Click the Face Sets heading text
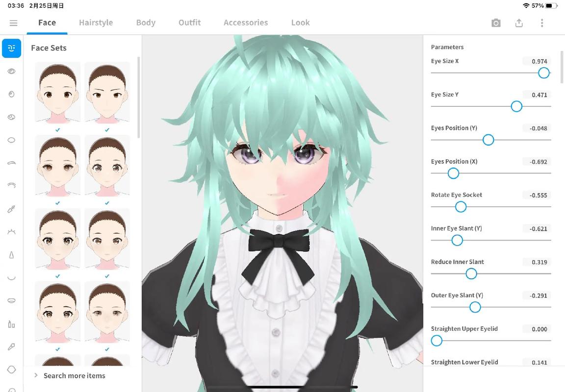Screen dimensions: 565x392 [x=49, y=48]
